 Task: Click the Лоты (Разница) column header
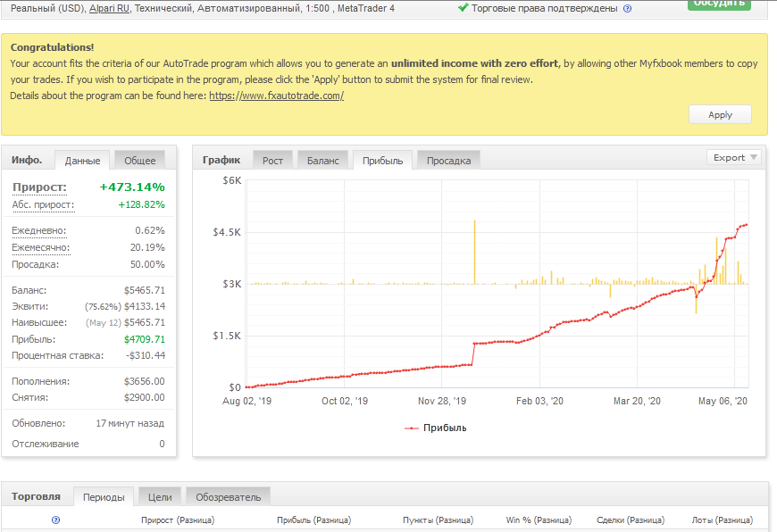click(722, 520)
